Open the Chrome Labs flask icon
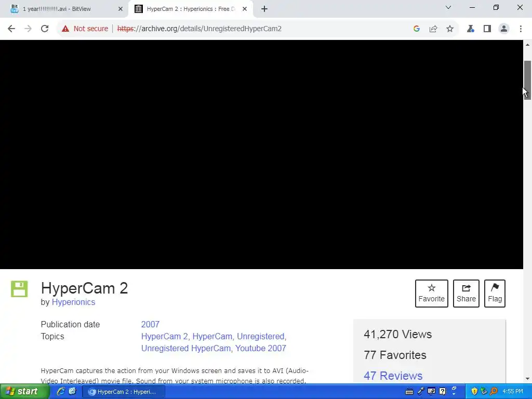The width and height of the screenshot is (532, 399). pos(471,29)
